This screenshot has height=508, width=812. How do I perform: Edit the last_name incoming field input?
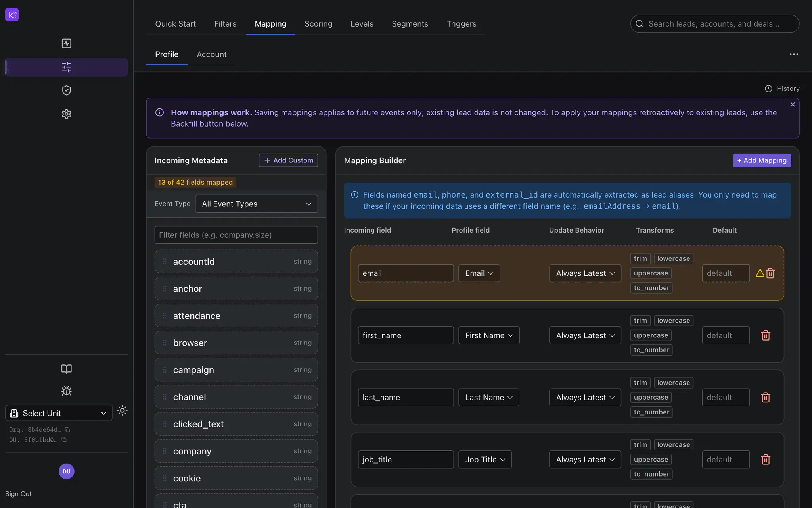406,397
